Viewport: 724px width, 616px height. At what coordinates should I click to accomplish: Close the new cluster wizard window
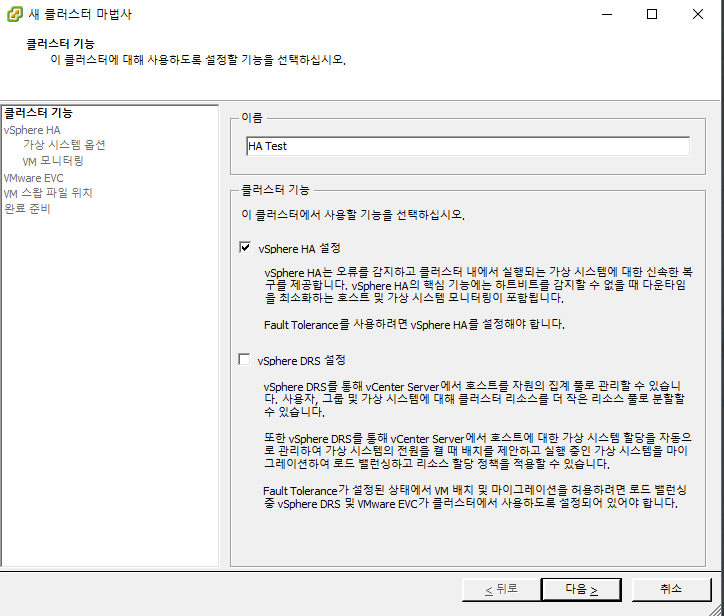pos(698,14)
